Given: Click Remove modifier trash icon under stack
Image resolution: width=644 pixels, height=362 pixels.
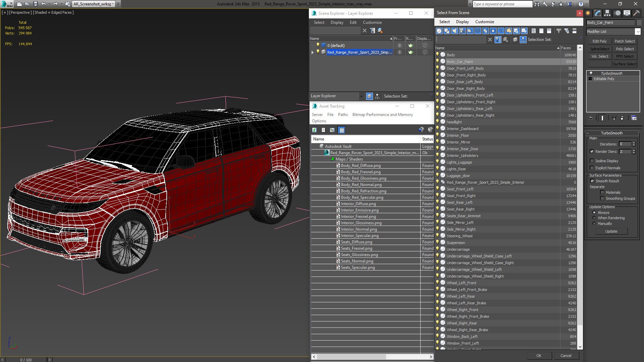Looking at the screenshot, I should tap(622, 118).
